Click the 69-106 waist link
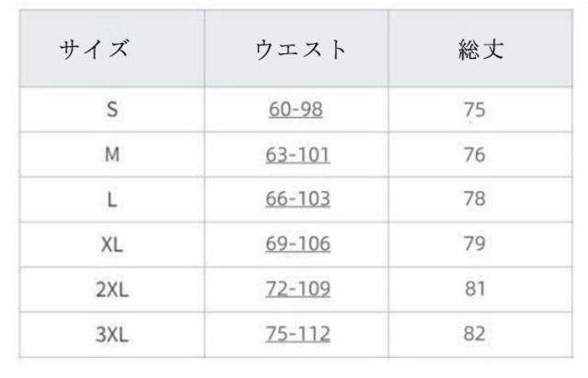 click(296, 245)
